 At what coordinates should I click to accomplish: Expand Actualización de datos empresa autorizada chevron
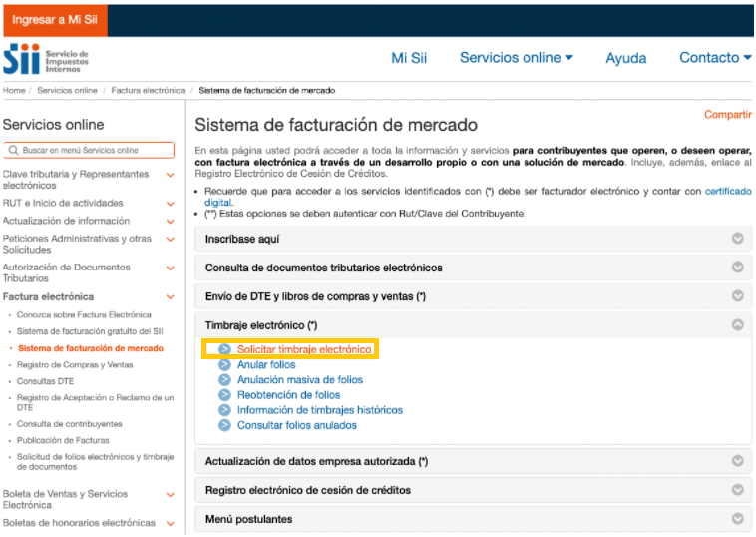coord(737,461)
